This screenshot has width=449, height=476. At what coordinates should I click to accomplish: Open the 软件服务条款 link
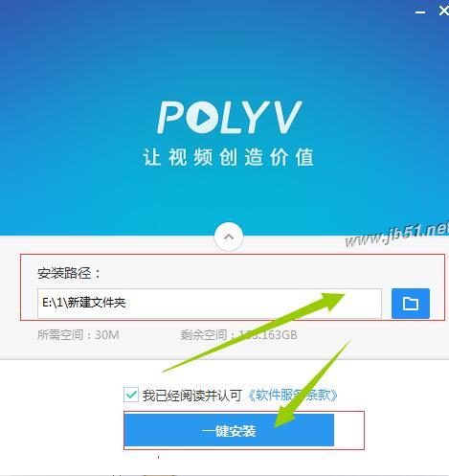293,396
